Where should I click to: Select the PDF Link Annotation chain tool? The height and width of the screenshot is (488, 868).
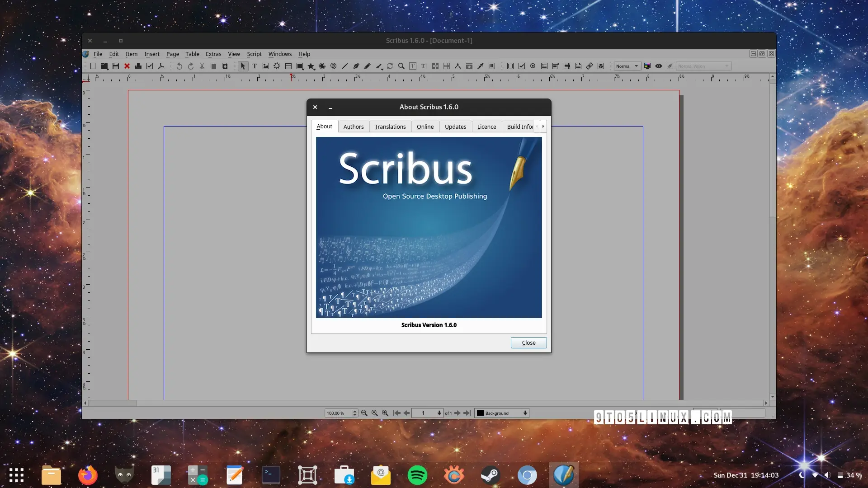point(590,66)
